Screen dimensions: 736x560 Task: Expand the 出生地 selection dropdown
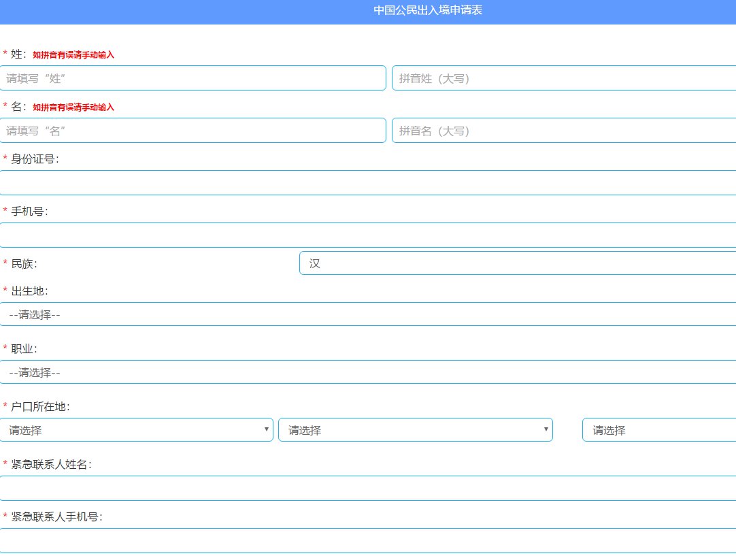click(367, 314)
